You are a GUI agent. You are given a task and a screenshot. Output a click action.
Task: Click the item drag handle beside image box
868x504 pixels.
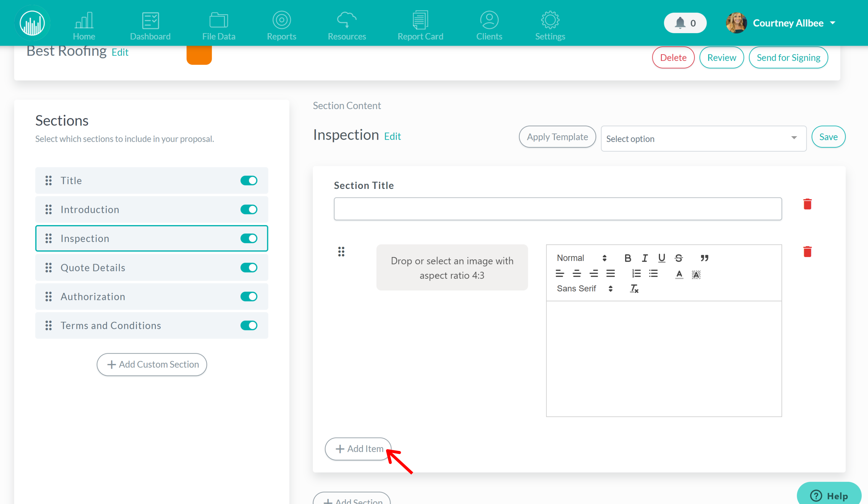(341, 251)
